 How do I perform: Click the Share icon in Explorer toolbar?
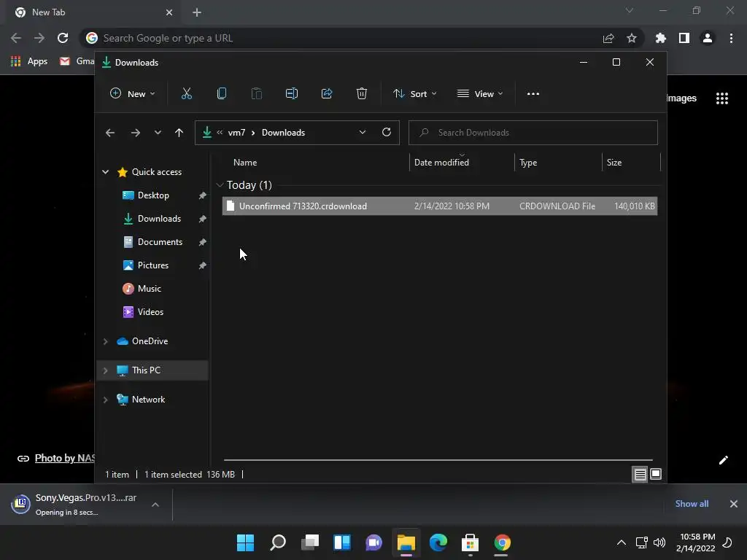click(327, 94)
